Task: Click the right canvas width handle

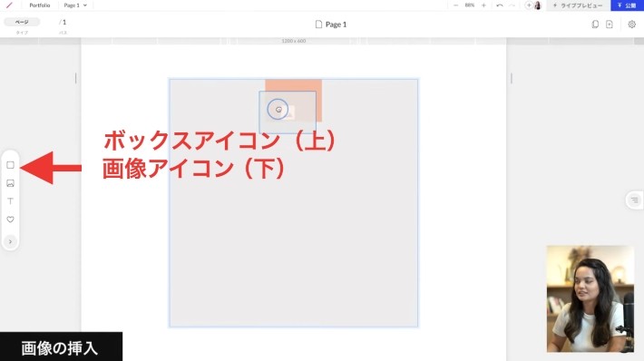Action: 512,78
